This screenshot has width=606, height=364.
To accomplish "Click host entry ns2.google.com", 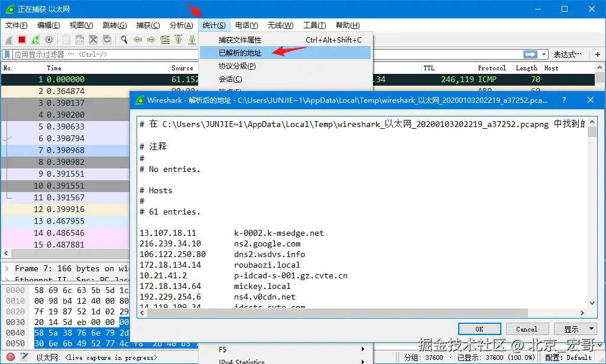I will pos(267,244).
